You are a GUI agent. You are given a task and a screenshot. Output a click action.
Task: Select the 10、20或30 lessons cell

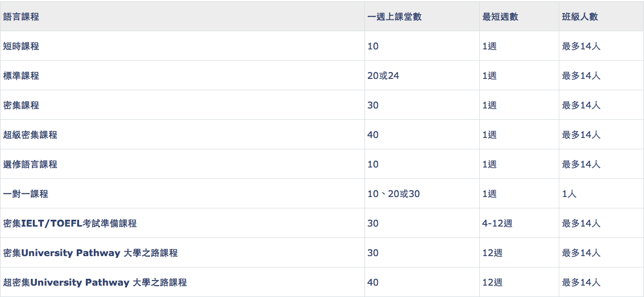[394, 194]
